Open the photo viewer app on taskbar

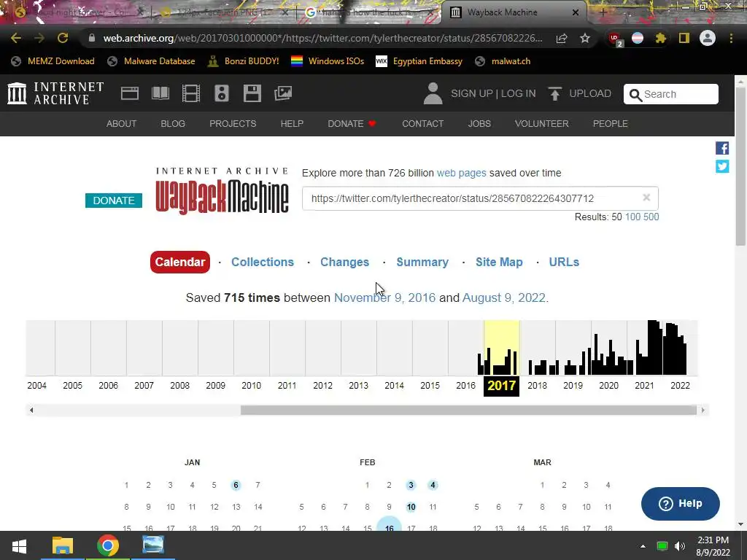(x=153, y=545)
